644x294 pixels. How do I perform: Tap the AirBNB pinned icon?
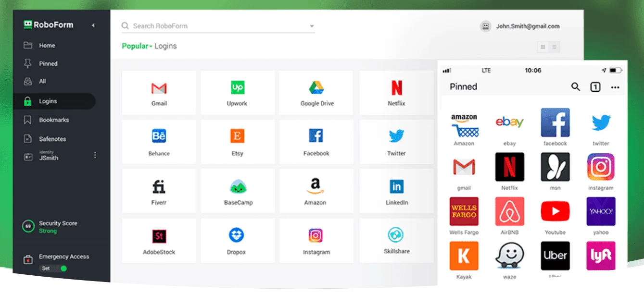tap(509, 212)
